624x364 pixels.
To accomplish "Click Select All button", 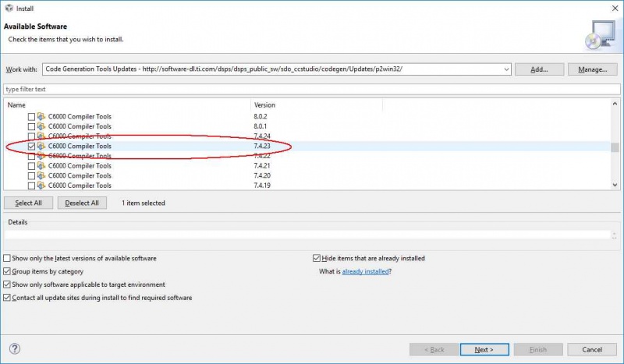I will [28, 203].
